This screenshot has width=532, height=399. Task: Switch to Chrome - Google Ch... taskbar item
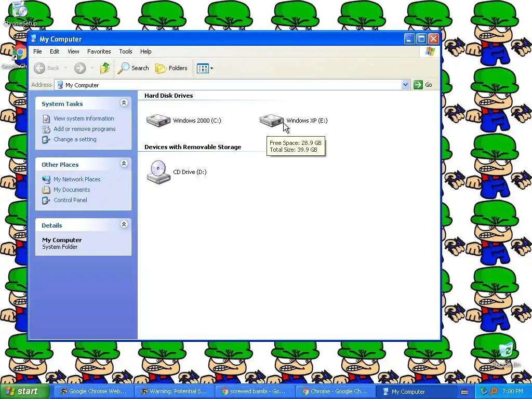[x=335, y=391]
